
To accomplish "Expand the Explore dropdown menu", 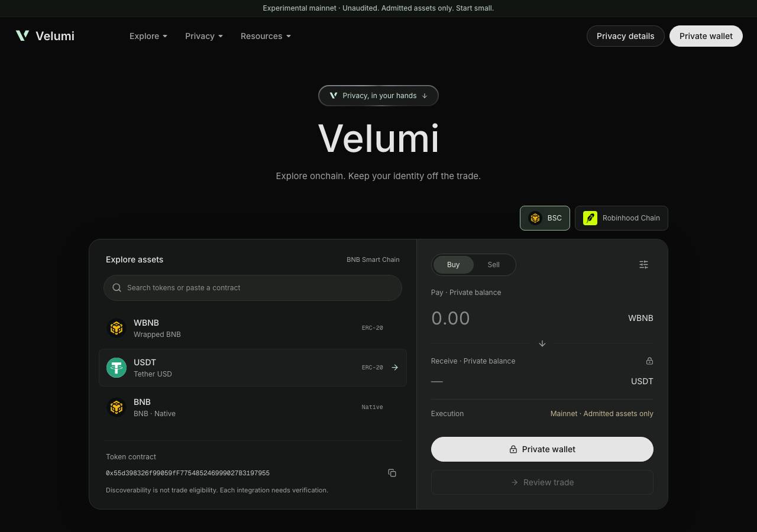I will 148,36.
